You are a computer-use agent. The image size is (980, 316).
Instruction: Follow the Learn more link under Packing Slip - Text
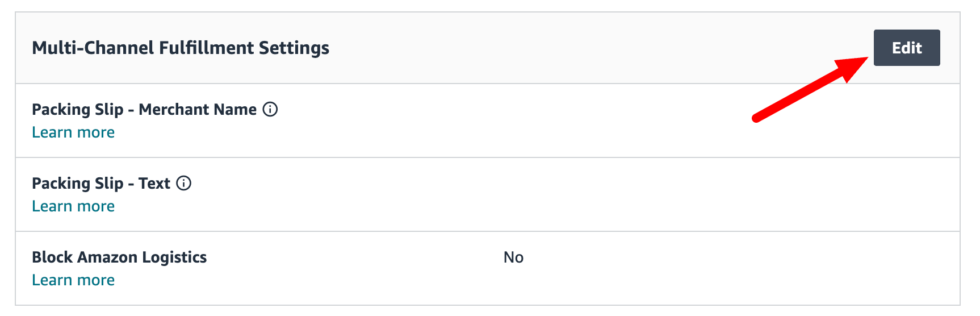coord(73,206)
